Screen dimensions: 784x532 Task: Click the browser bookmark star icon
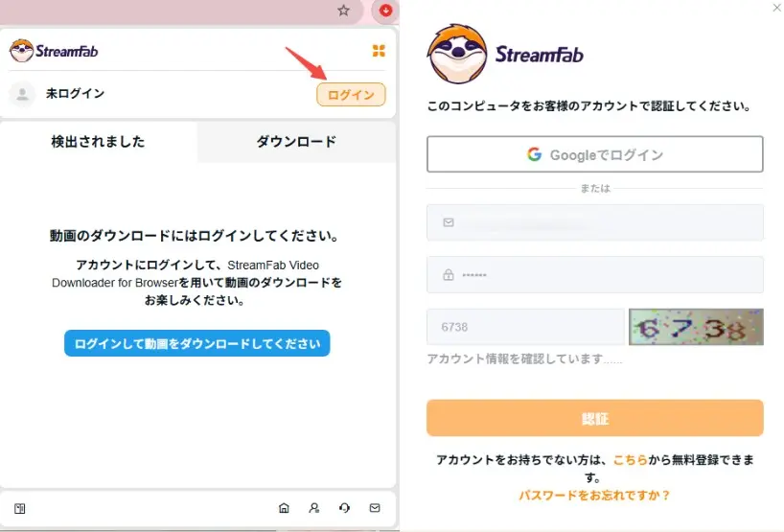343,11
